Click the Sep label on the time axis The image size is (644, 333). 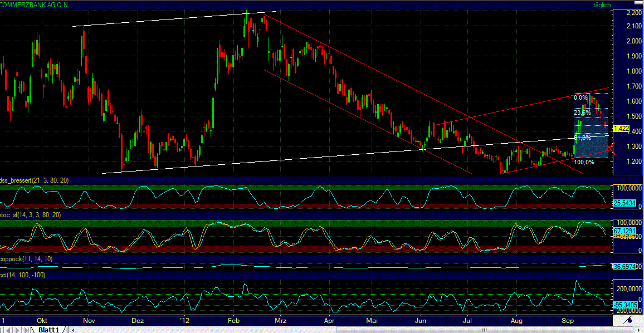pyautogui.click(x=568, y=321)
